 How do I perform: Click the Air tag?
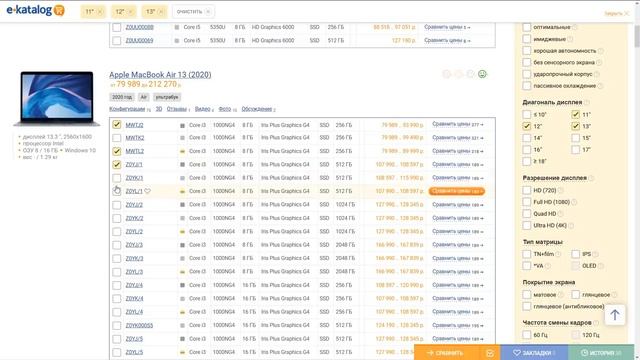coord(143,97)
